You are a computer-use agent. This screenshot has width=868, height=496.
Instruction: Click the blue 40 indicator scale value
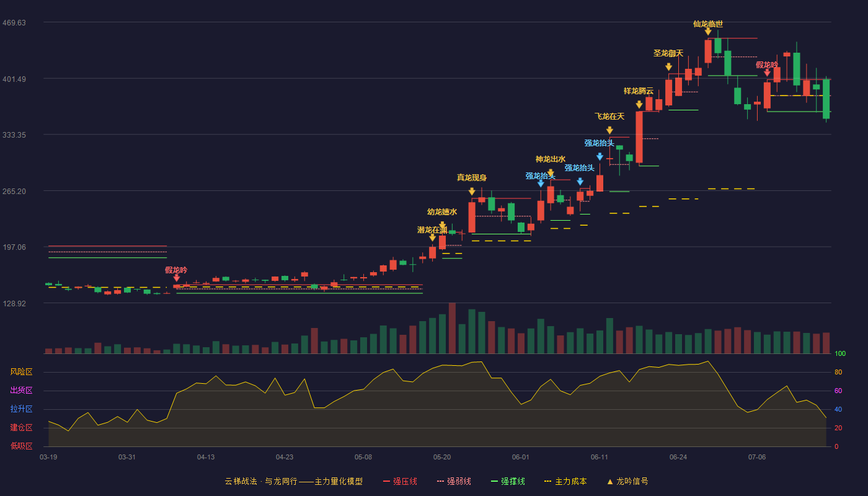838,409
